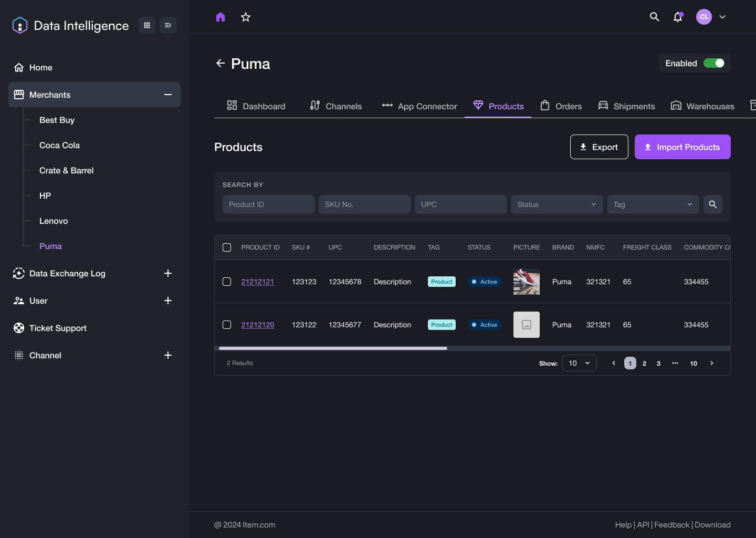Open the Feedback footer link

tap(671, 525)
